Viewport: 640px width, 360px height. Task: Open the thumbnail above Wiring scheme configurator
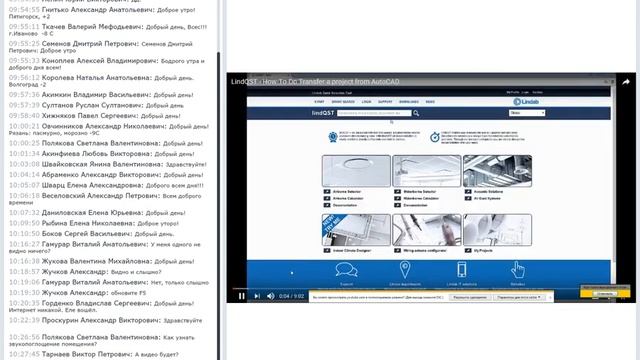(x=427, y=230)
